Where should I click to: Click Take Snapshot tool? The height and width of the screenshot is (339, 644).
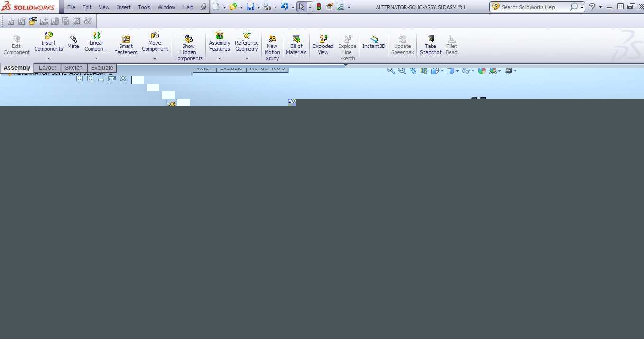click(x=430, y=46)
